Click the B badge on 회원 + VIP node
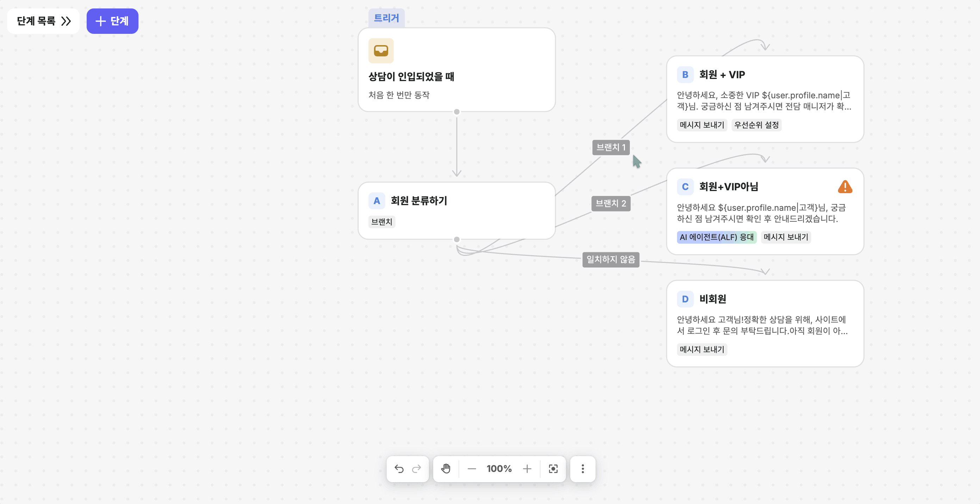The image size is (980, 504). [x=685, y=75]
